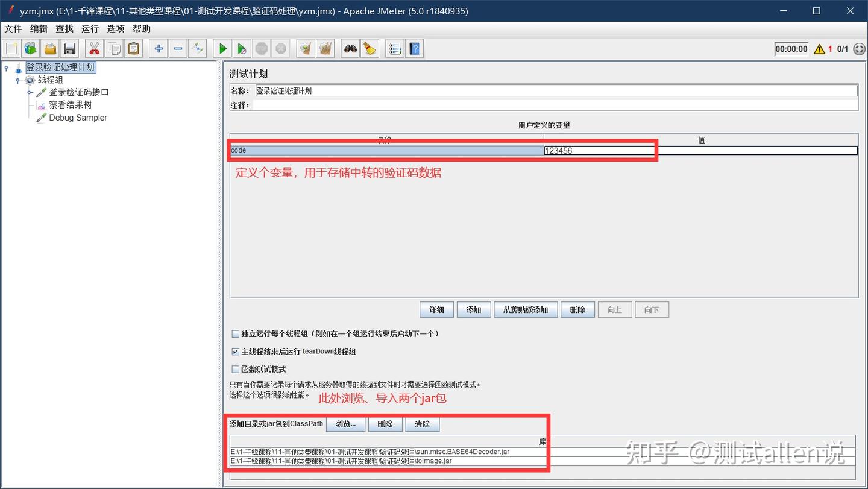This screenshot has width=868, height=489.
Task: Click the Clear All (double broom) icon
Action: (325, 48)
